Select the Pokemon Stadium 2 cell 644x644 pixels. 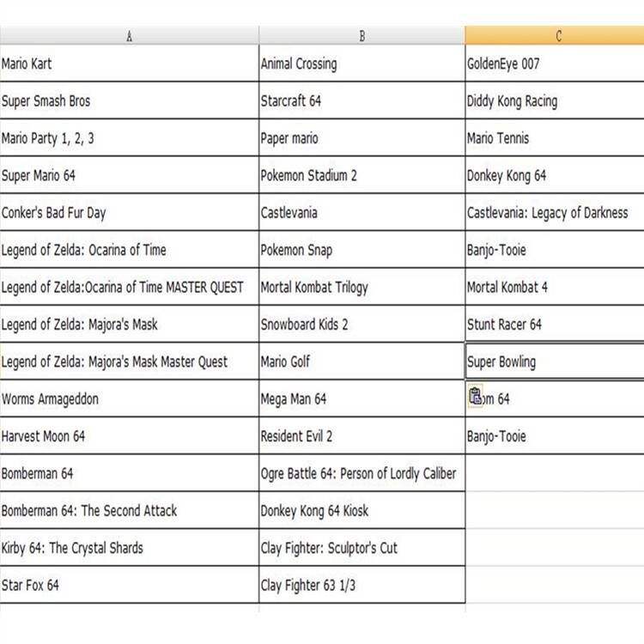[x=361, y=176]
